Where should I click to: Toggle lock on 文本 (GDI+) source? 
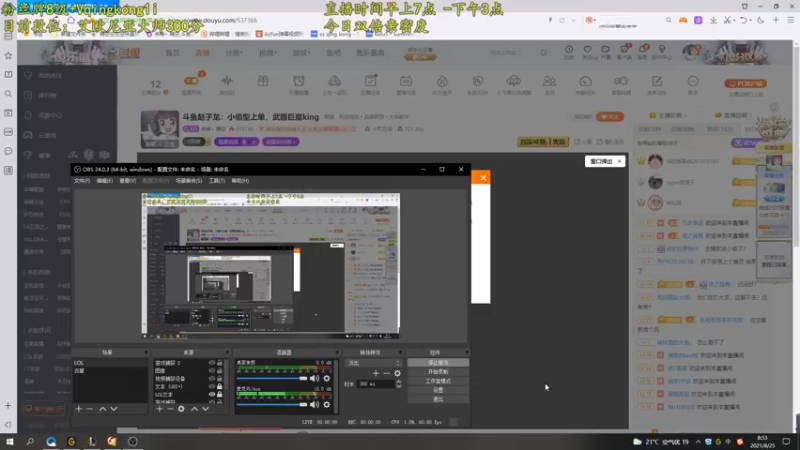pos(220,386)
